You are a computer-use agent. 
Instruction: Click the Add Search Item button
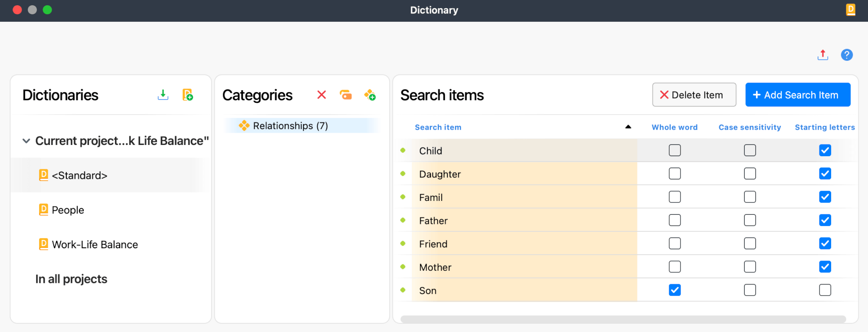click(x=798, y=95)
